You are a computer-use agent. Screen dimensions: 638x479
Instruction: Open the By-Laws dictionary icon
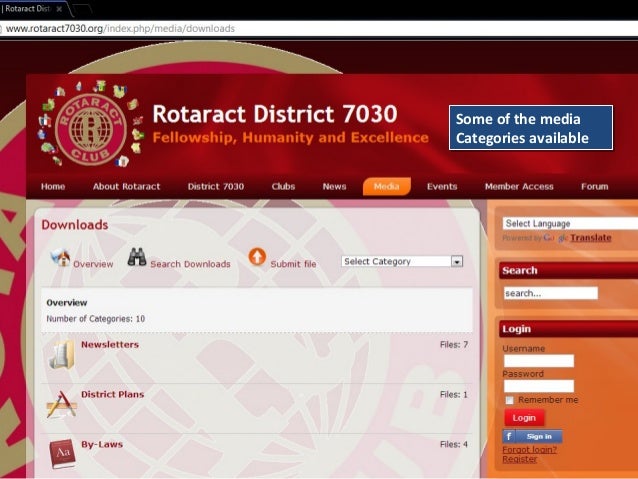point(62,453)
